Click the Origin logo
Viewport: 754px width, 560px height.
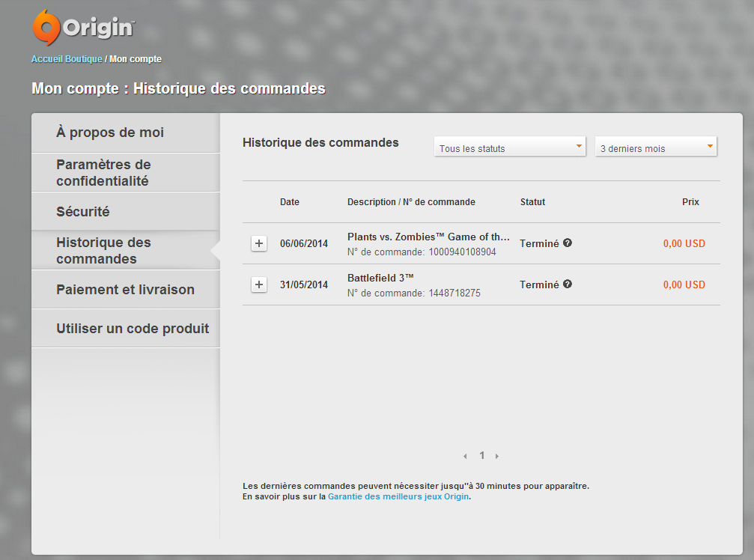84,28
